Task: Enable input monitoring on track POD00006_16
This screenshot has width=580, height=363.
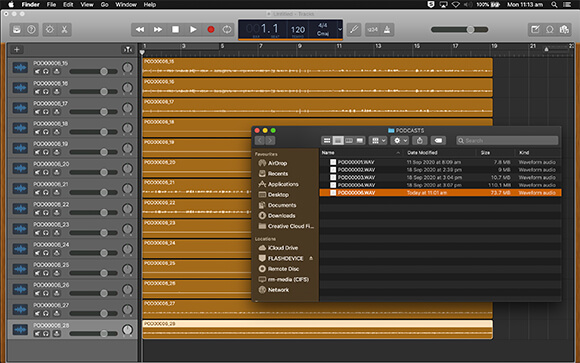Action: (x=57, y=91)
